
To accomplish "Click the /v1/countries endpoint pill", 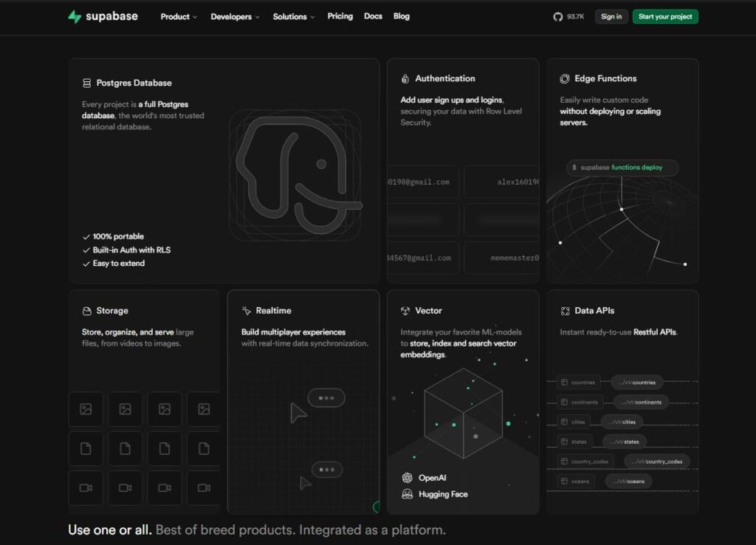I will (x=636, y=382).
